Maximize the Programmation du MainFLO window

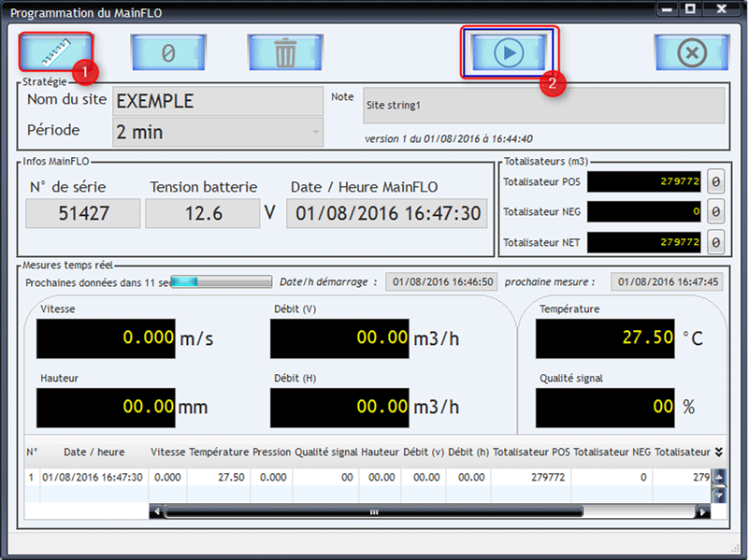[690, 8]
